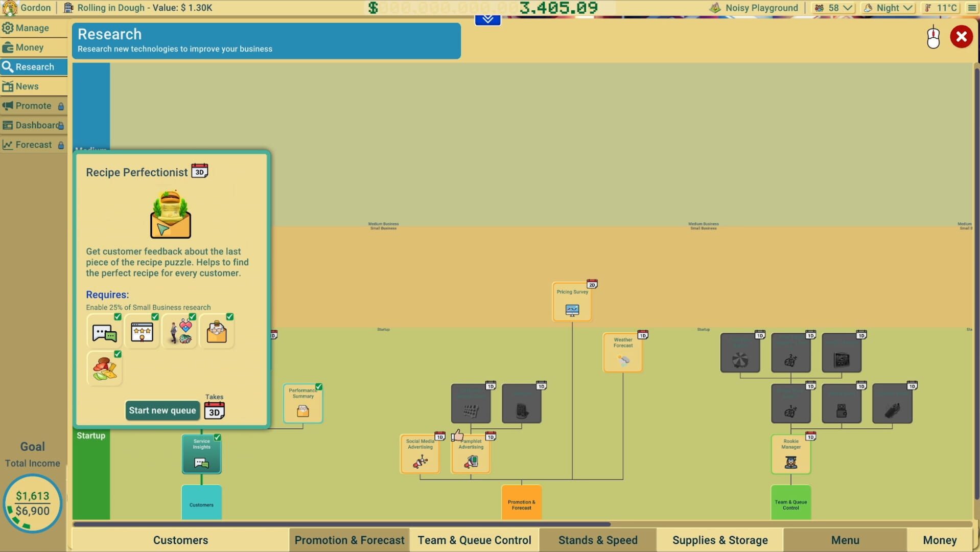Click the locked Promote megaphone icon
Image resolution: width=980 pixels, height=552 pixels.
[x=7, y=106]
